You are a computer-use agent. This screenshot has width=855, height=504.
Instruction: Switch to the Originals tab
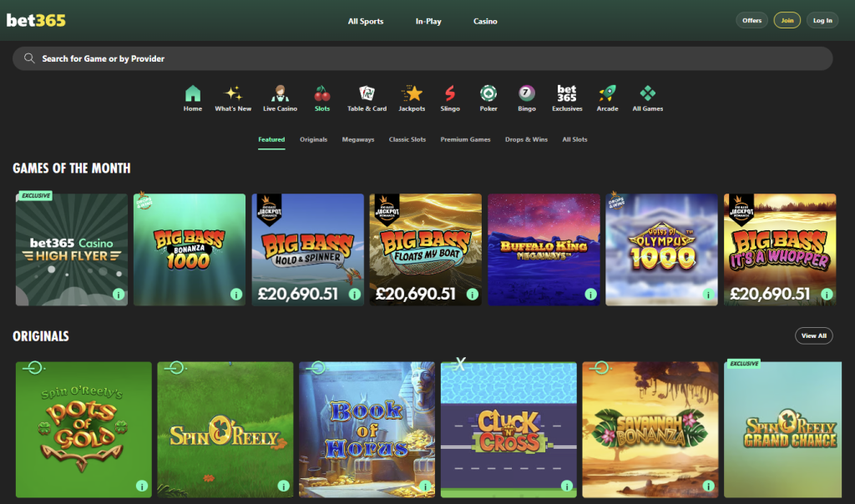(x=314, y=139)
